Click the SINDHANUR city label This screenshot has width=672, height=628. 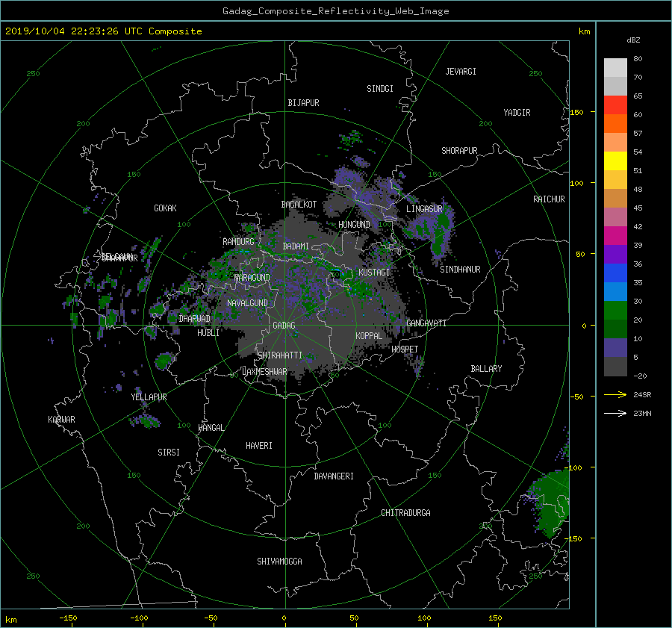[x=460, y=270]
